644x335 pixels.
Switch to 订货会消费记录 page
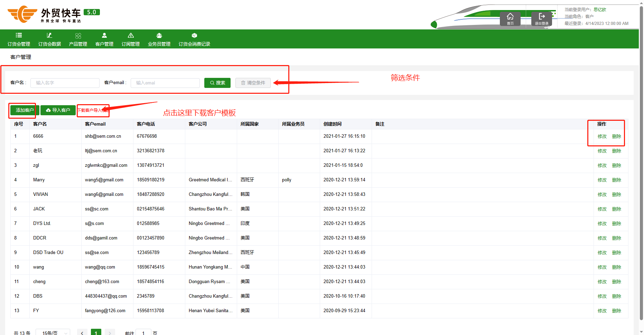click(x=194, y=39)
